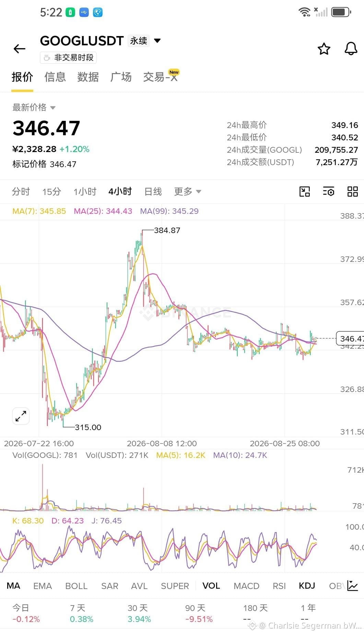Toggle the MACD sub indicator
The height and width of the screenshot is (634, 364).
[246, 586]
